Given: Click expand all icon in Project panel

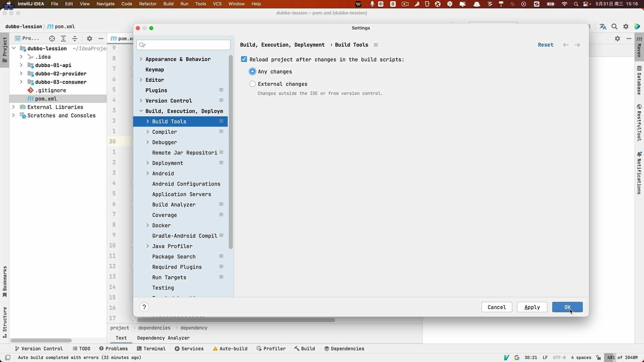Looking at the screenshot, I should (63, 39).
